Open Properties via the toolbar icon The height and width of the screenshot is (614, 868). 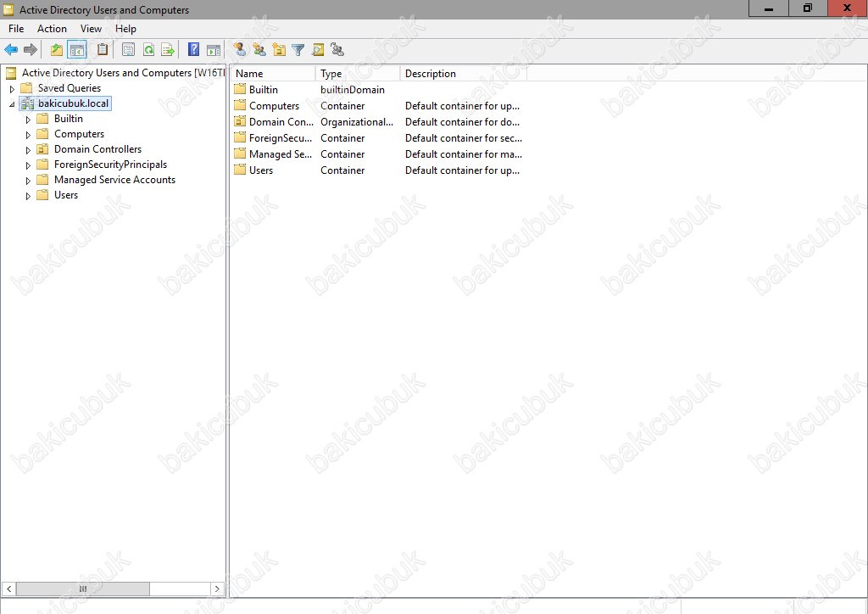tap(128, 50)
